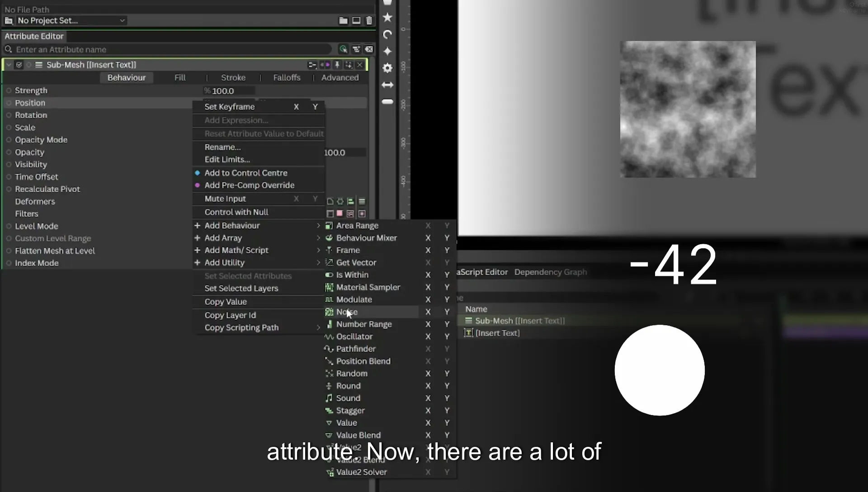The image size is (868, 492).
Task: Clear the attribute search with the backspace icon
Action: click(369, 49)
